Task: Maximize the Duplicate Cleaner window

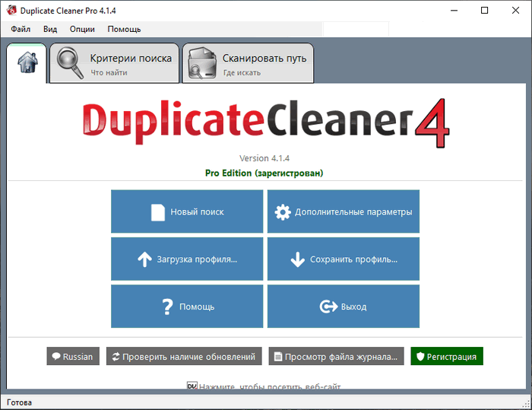Action: pos(485,11)
